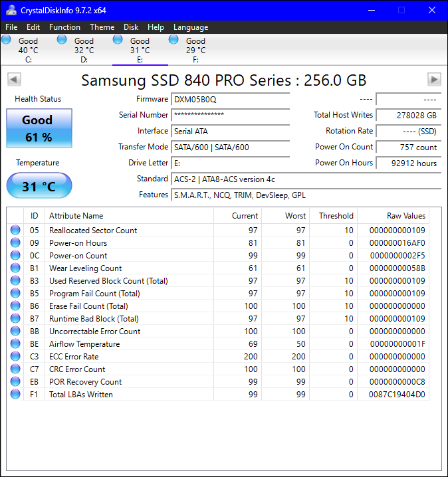The width and height of the screenshot is (448, 477).
Task: Open the File menu
Action: coord(11,27)
